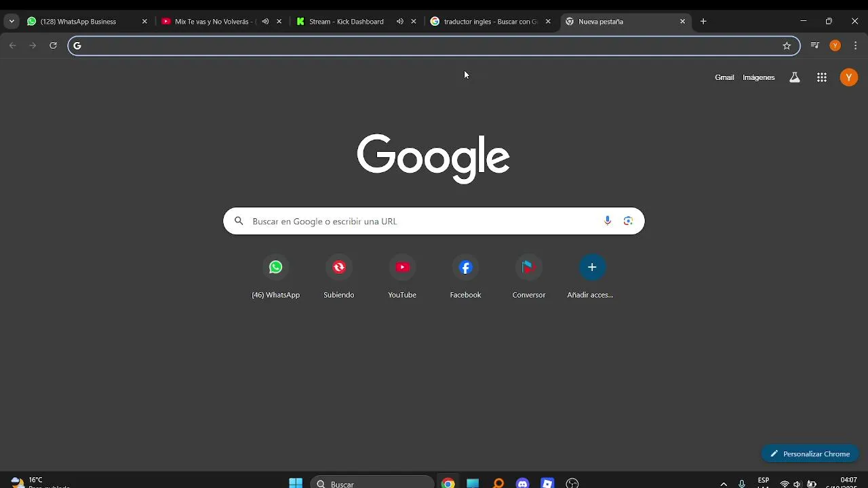Open the Google apps grid

(x=822, y=77)
